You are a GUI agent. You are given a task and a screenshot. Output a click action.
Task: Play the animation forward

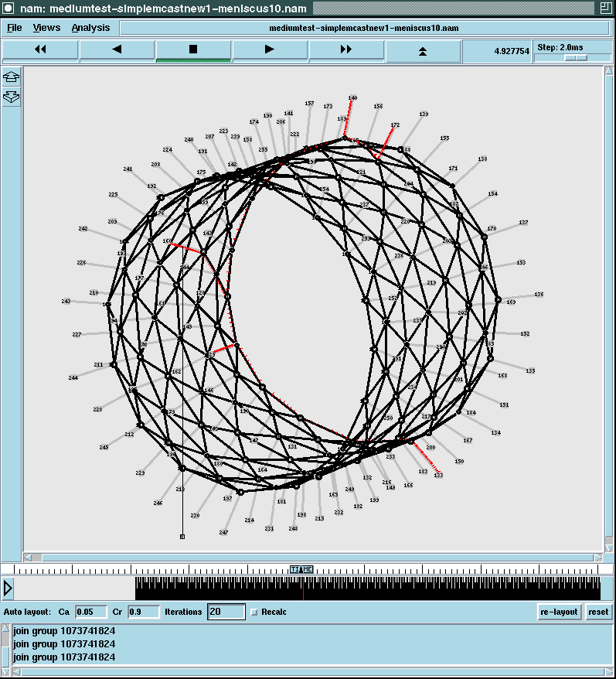(x=270, y=49)
